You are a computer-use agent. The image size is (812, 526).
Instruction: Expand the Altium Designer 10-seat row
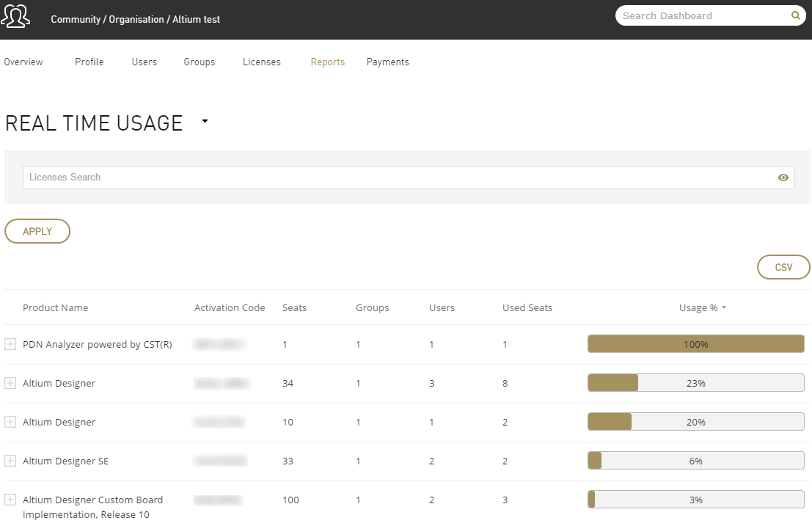click(x=10, y=422)
